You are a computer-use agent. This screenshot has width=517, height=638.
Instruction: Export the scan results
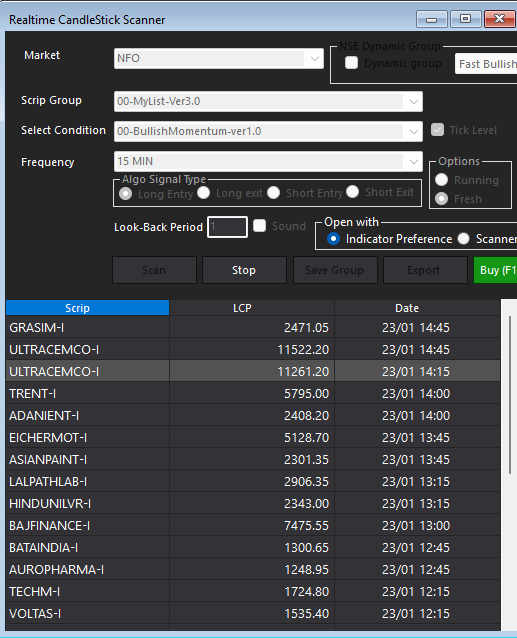pos(425,270)
